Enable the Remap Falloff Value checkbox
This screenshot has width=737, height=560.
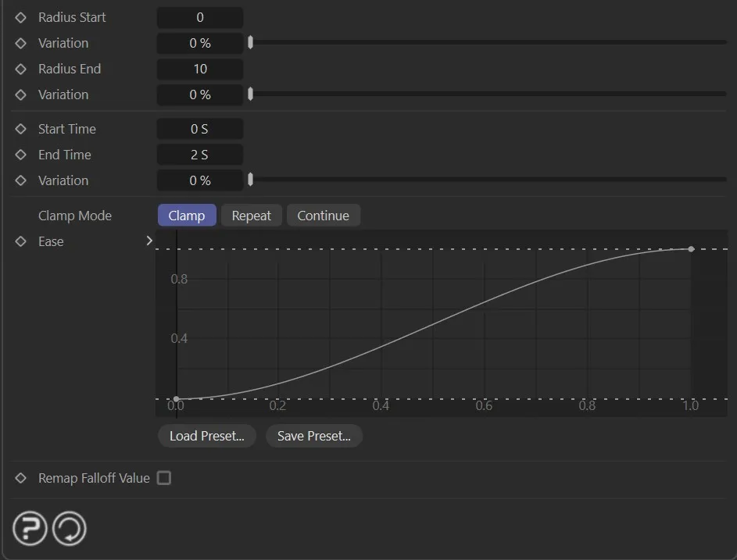click(x=164, y=478)
